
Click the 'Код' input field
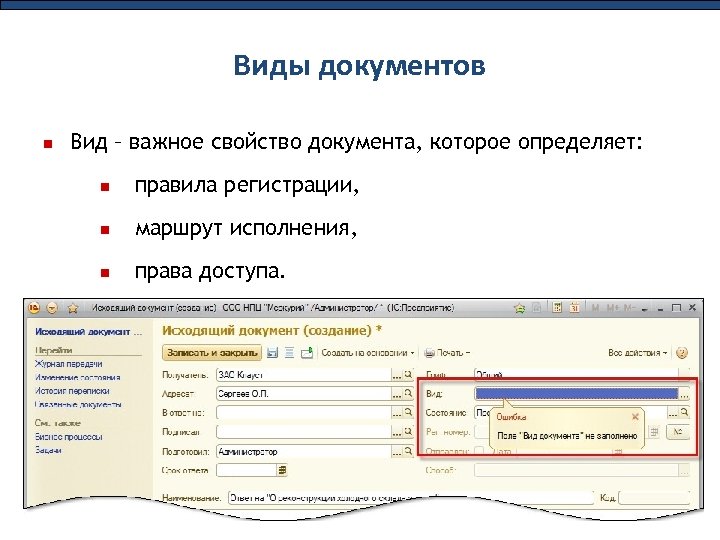pos(654,498)
